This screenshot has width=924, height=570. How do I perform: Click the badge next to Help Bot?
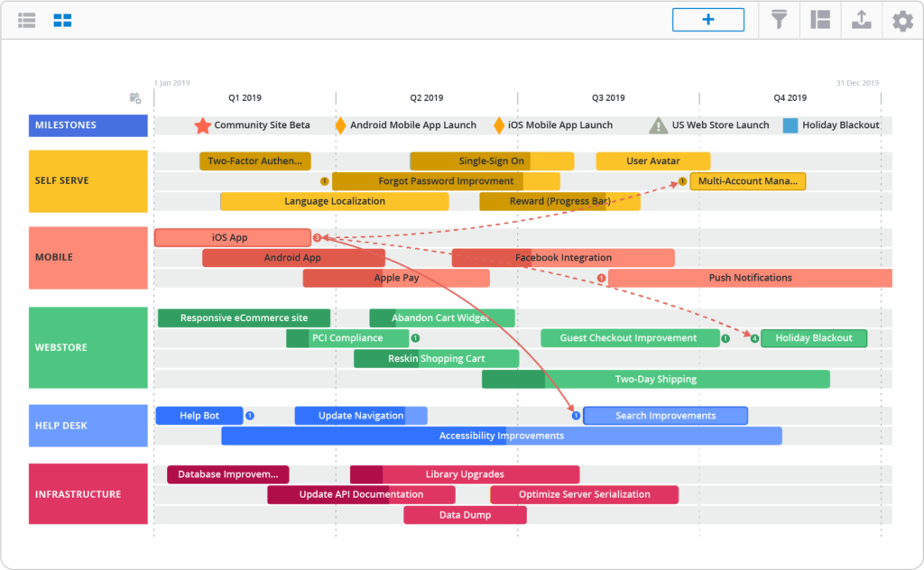click(x=250, y=416)
